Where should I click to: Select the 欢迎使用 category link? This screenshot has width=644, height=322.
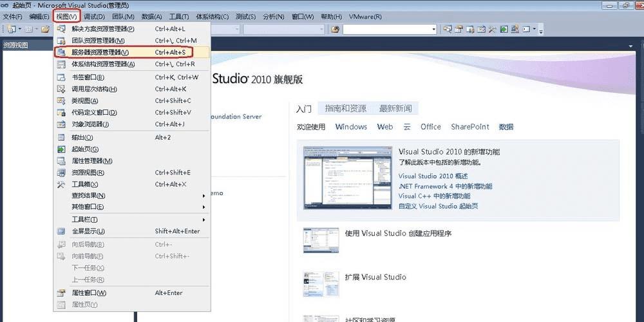(x=311, y=127)
